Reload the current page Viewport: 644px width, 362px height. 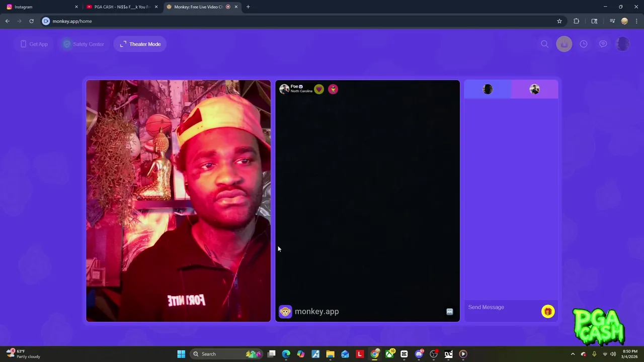coord(31,21)
